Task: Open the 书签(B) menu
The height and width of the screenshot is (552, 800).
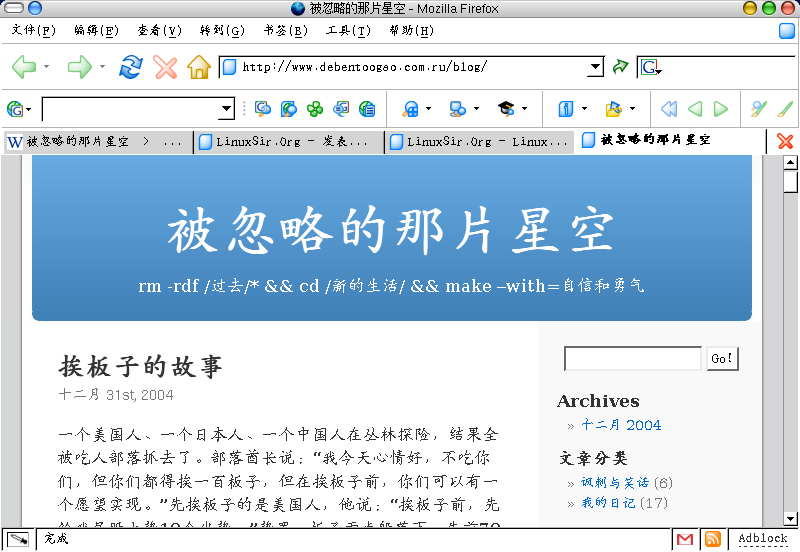Action: click(286, 31)
